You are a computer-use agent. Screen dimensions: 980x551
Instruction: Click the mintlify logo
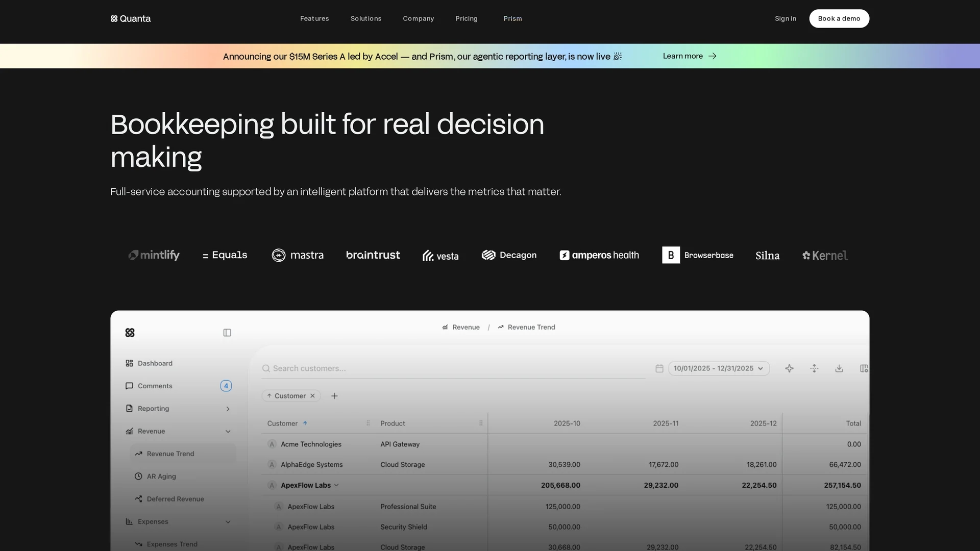[154, 255]
